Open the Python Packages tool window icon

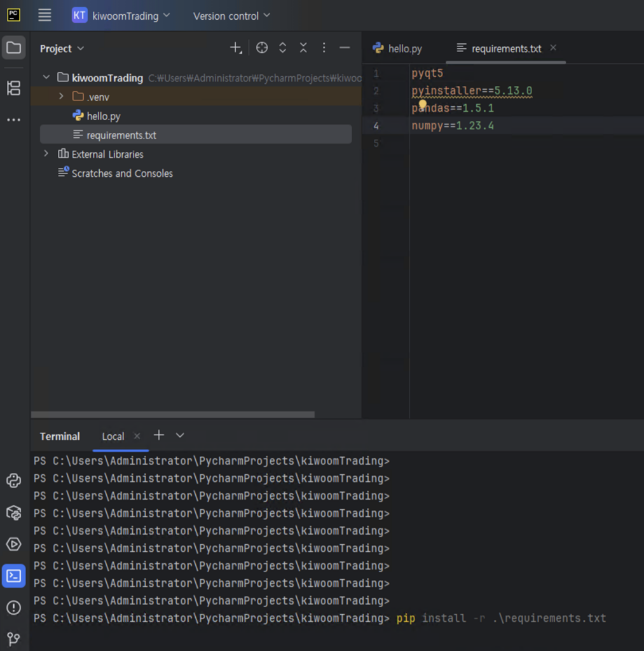pos(14,513)
